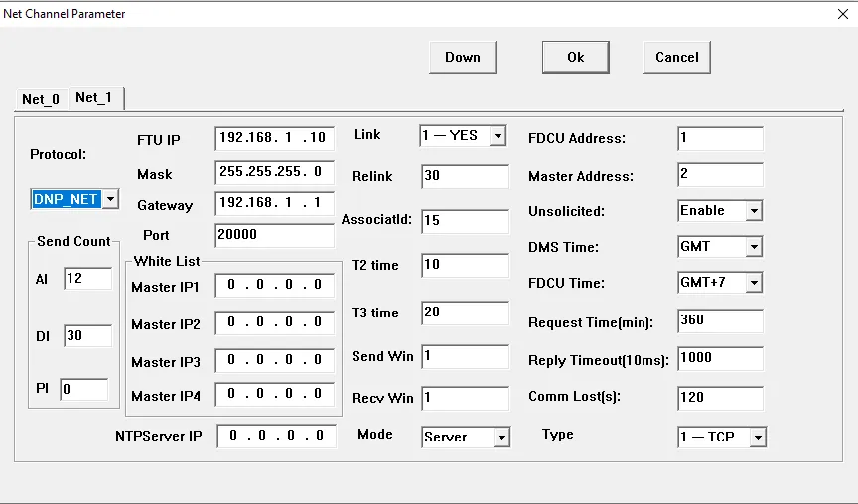Click the Gateway address field
The image size is (858, 504).
pyautogui.click(x=274, y=204)
